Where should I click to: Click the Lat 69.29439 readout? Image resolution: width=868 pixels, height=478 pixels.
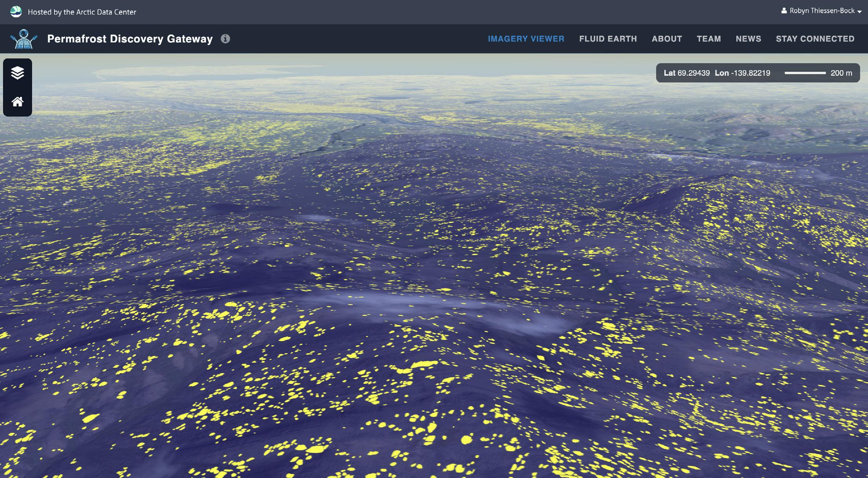coord(686,73)
